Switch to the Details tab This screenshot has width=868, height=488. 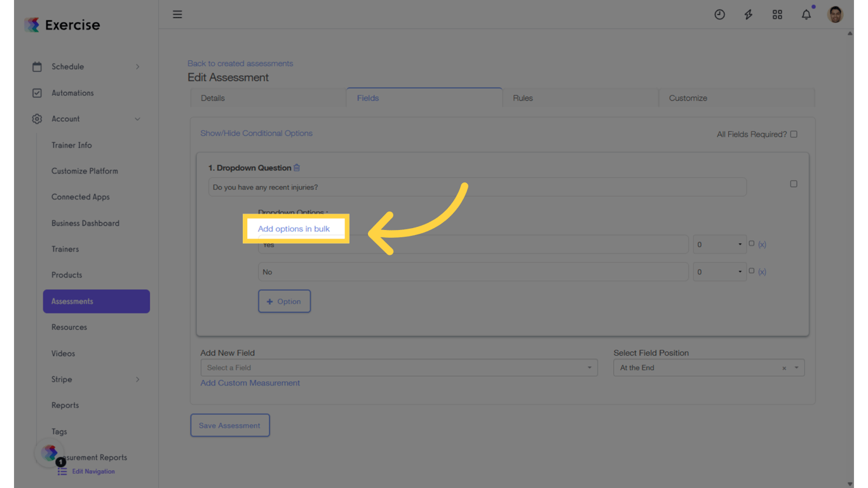(212, 98)
